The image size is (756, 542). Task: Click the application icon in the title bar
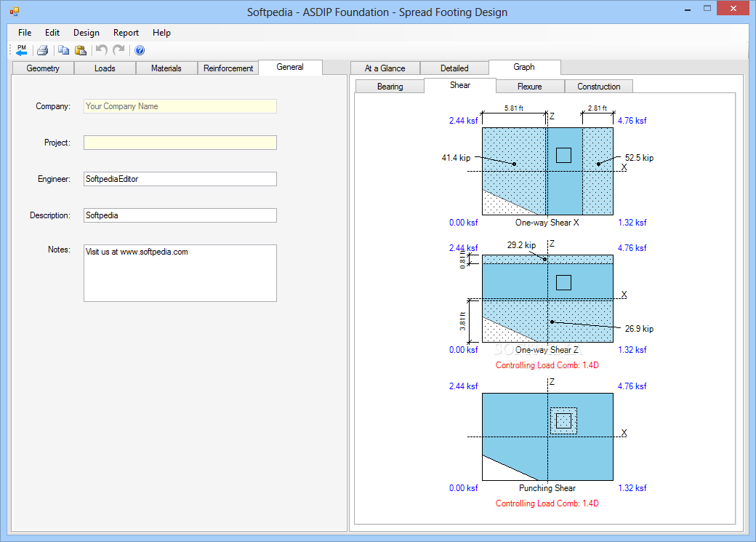click(15, 12)
